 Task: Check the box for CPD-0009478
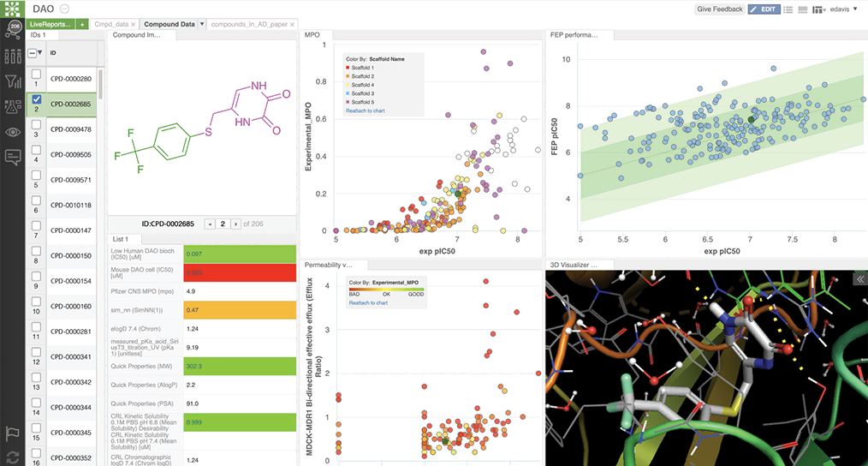coord(36,125)
